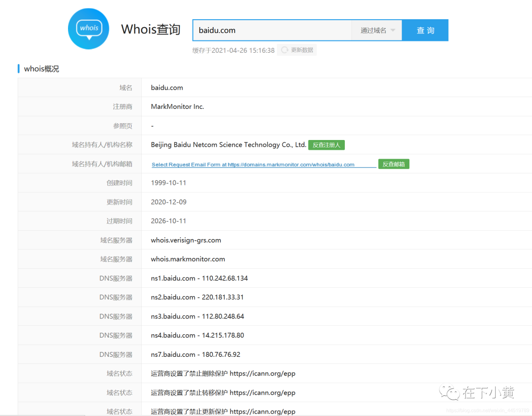Select ns3.baidu.com - 112.80.248.64 entry

[198, 316]
